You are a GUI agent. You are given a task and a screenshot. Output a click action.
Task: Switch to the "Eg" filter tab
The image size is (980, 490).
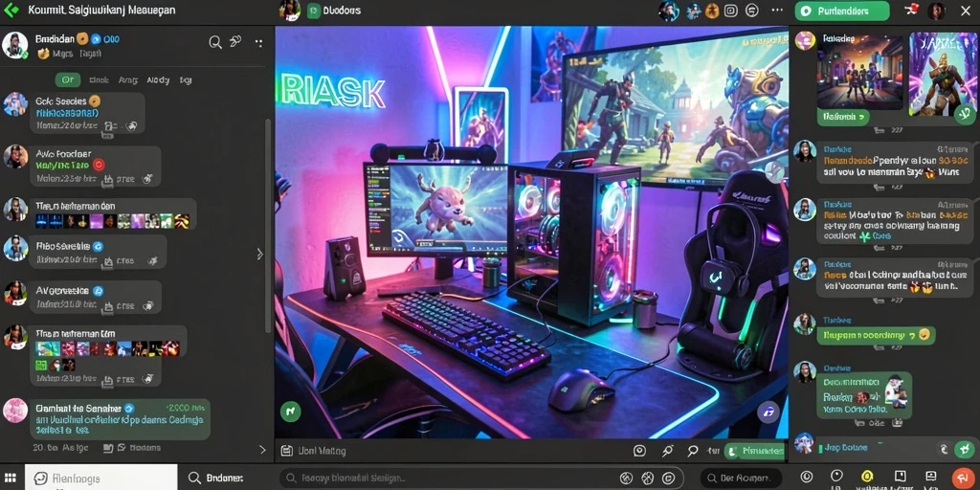(x=186, y=80)
